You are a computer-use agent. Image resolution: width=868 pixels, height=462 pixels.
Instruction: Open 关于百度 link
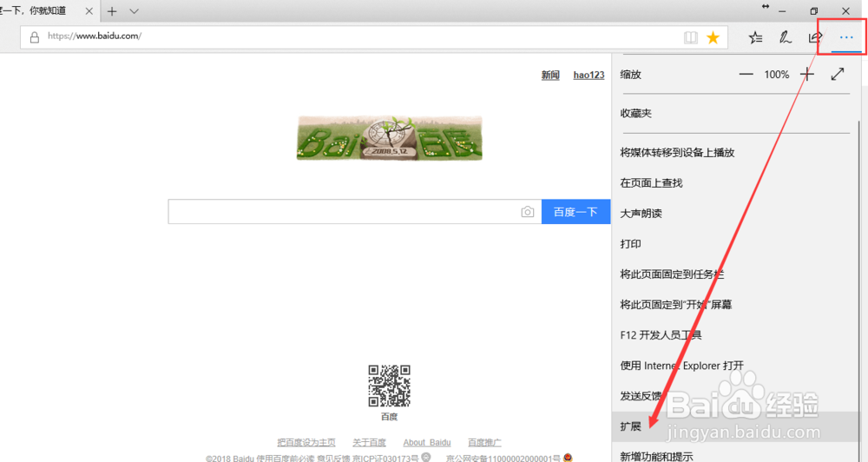(369, 443)
